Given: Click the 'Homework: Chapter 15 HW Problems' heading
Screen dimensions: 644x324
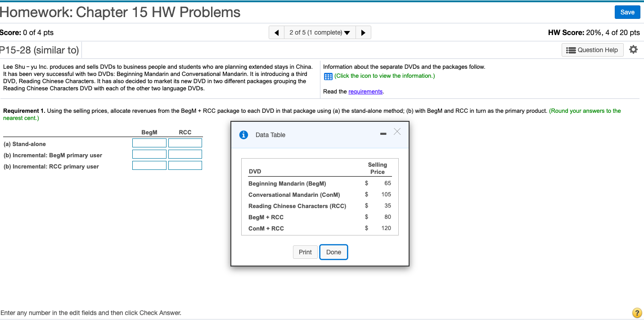Looking at the screenshot, I should pos(120,12).
